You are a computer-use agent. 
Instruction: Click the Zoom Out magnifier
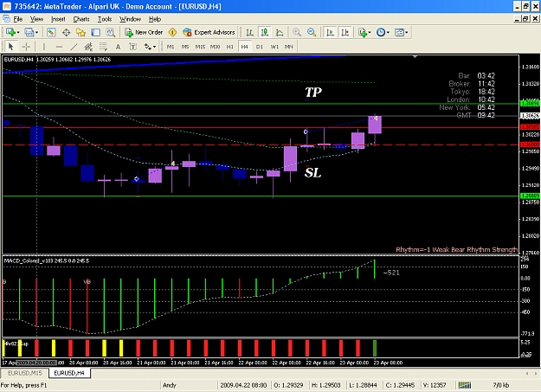(x=312, y=32)
